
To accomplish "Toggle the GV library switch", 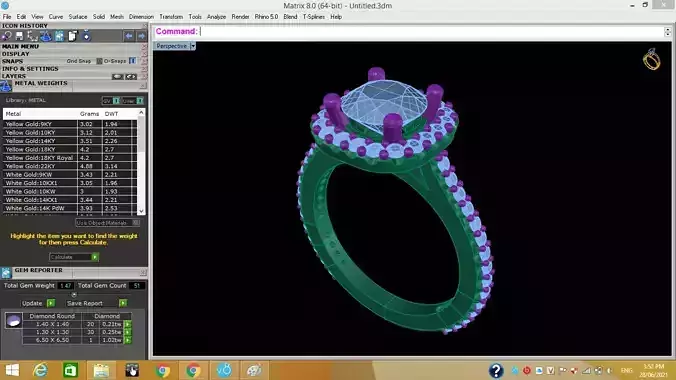I will tap(116, 100).
